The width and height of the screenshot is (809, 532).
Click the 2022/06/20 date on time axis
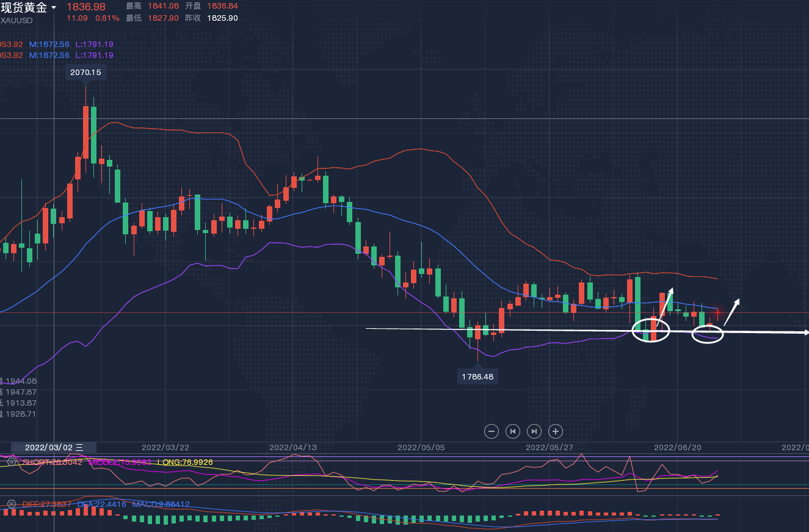[678, 447]
